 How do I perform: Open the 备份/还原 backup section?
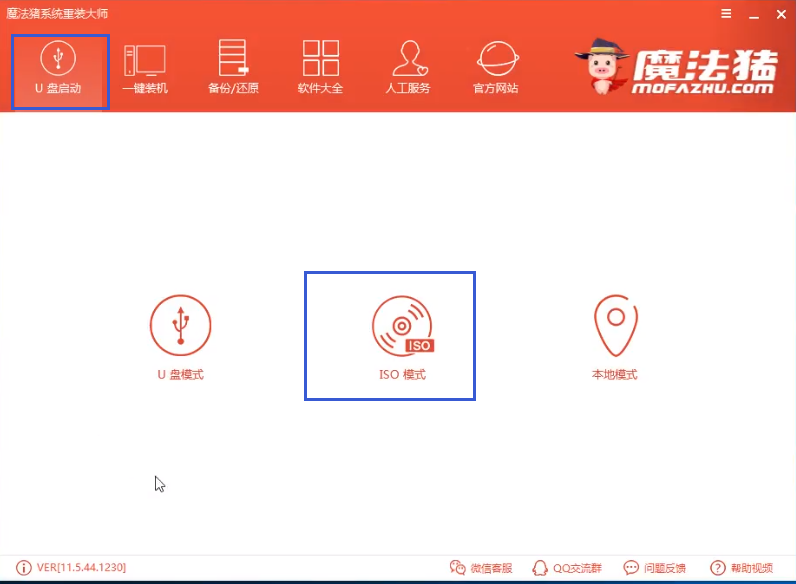233,69
